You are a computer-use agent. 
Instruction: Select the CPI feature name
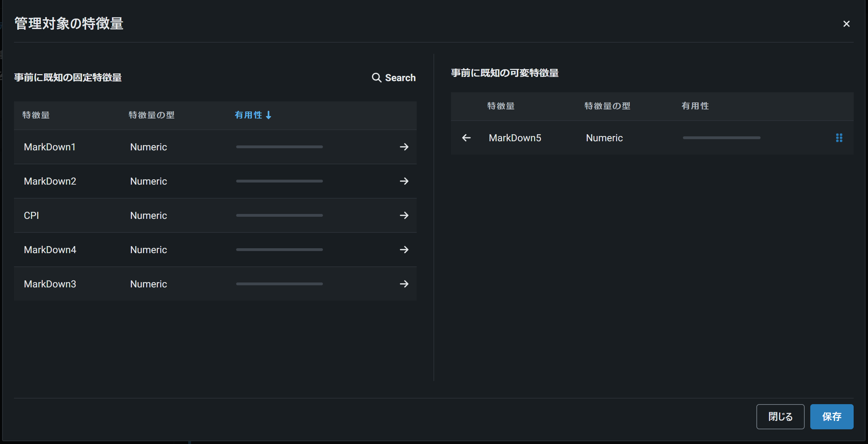[x=31, y=215]
